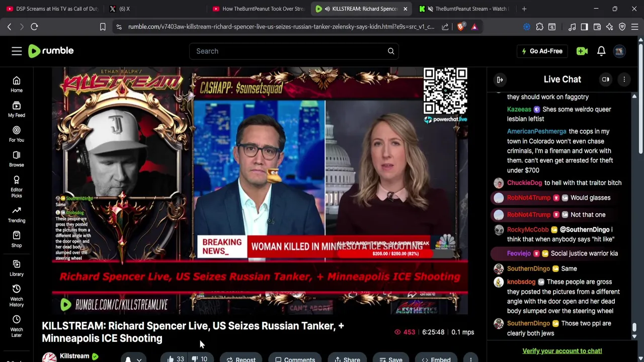Image resolution: width=644 pixels, height=362 pixels.
Task: Click the Brave Rewards triangle icon
Action: (x=474, y=27)
